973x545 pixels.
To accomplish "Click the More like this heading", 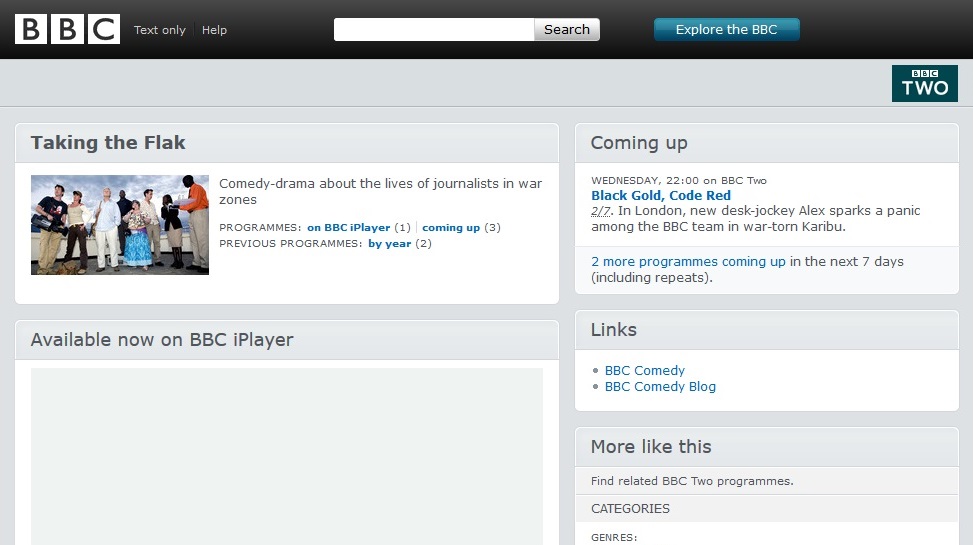I will pos(651,446).
